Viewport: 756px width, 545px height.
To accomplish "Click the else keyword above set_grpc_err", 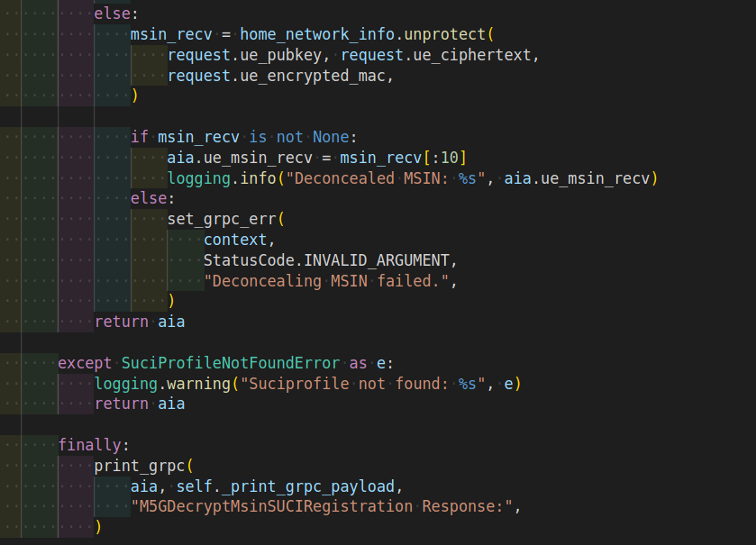I will coord(149,198).
